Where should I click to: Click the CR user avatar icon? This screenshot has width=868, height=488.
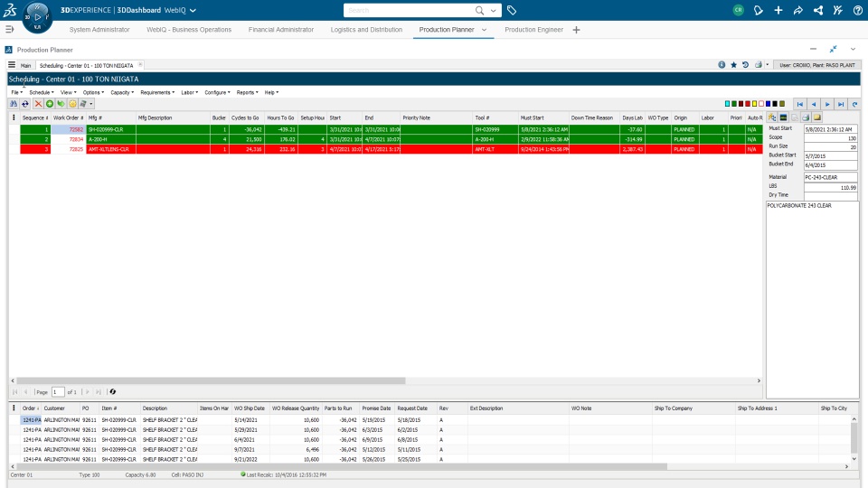pyautogui.click(x=738, y=10)
